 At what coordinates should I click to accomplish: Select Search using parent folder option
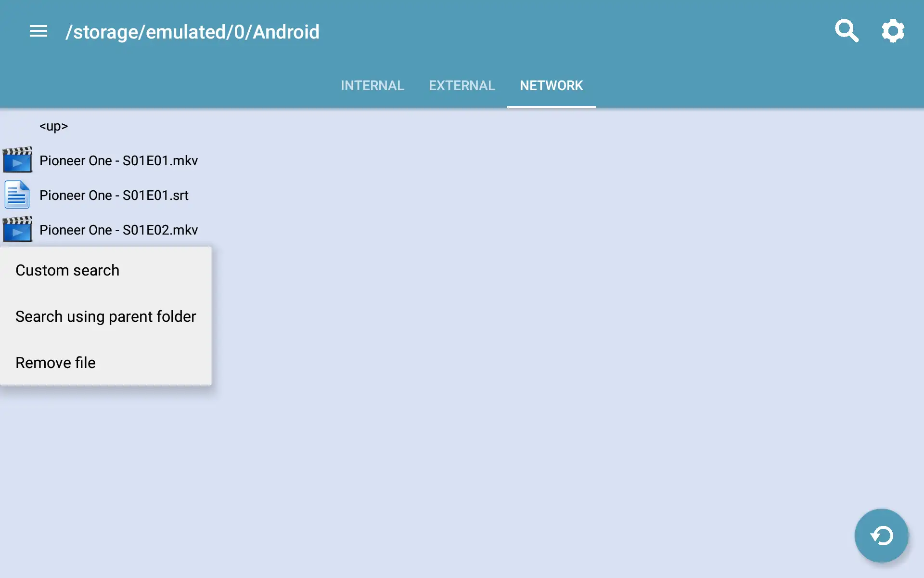tap(106, 316)
